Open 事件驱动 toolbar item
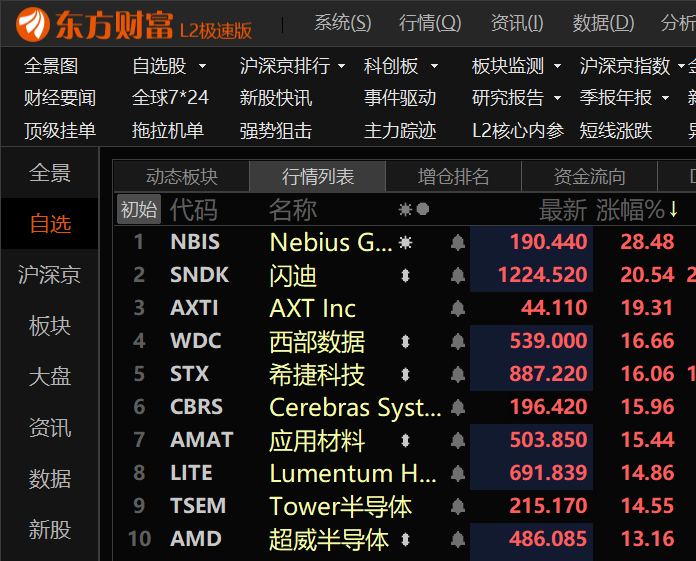The height and width of the screenshot is (561, 696). [x=400, y=98]
